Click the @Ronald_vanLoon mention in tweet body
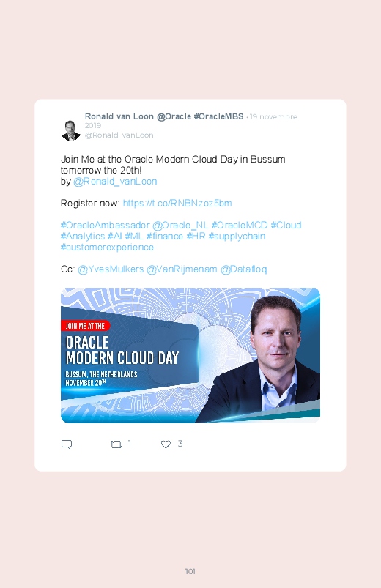 pyautogui.click(x=115, y=182)
